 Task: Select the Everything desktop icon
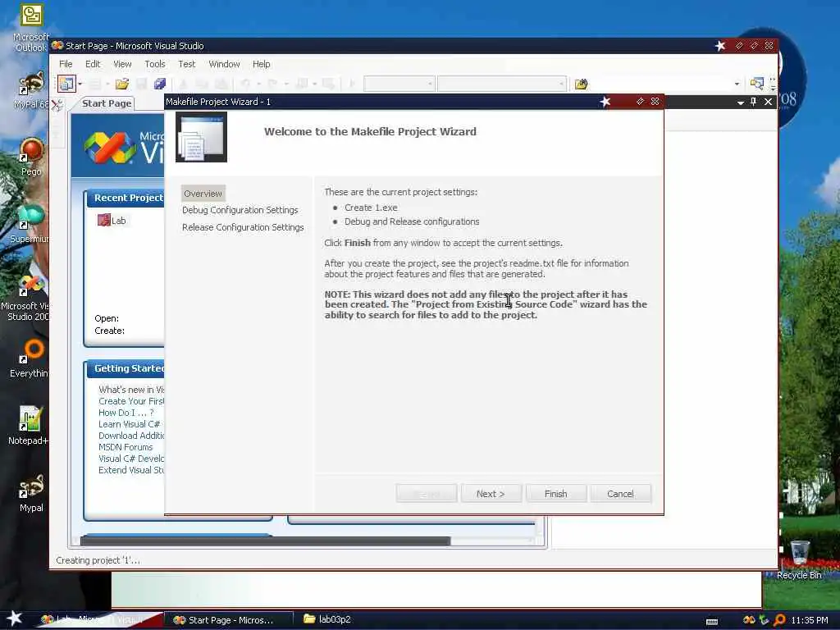click(x=30, y=358)
